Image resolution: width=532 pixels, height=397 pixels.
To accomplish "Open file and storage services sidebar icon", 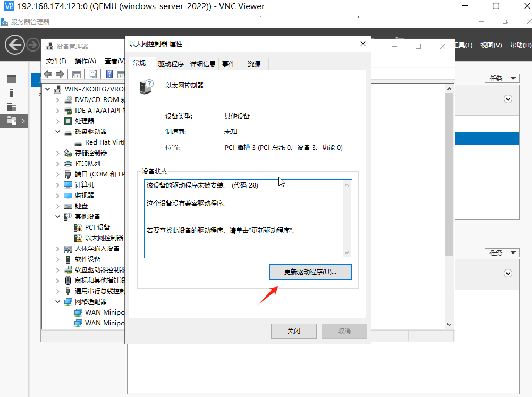I will (12, 121).
